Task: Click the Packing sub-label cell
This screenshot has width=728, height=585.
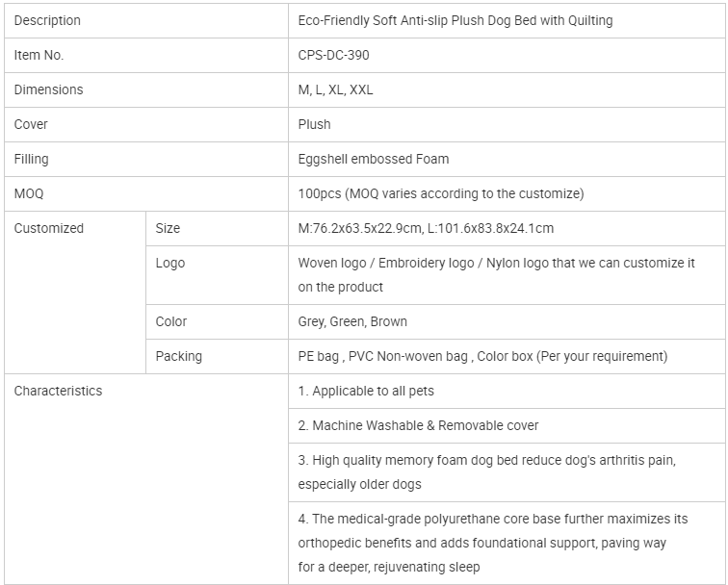Action: (179, 356)
